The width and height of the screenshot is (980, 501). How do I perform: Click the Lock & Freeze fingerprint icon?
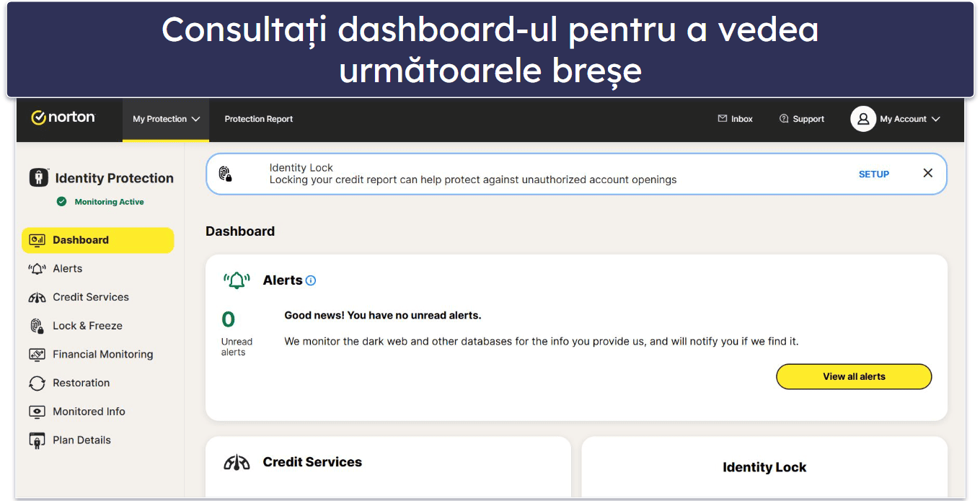click(x=37, y=326)
